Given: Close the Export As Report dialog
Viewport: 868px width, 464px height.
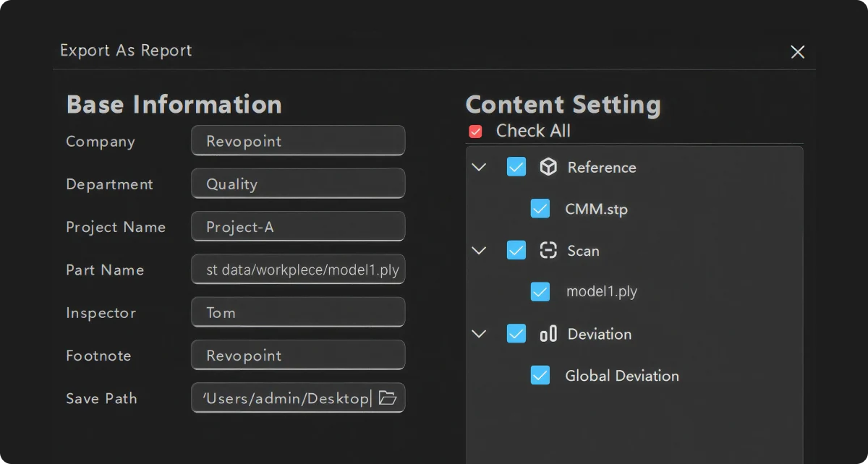Looking at the screenshot, I should pos(797,51).
